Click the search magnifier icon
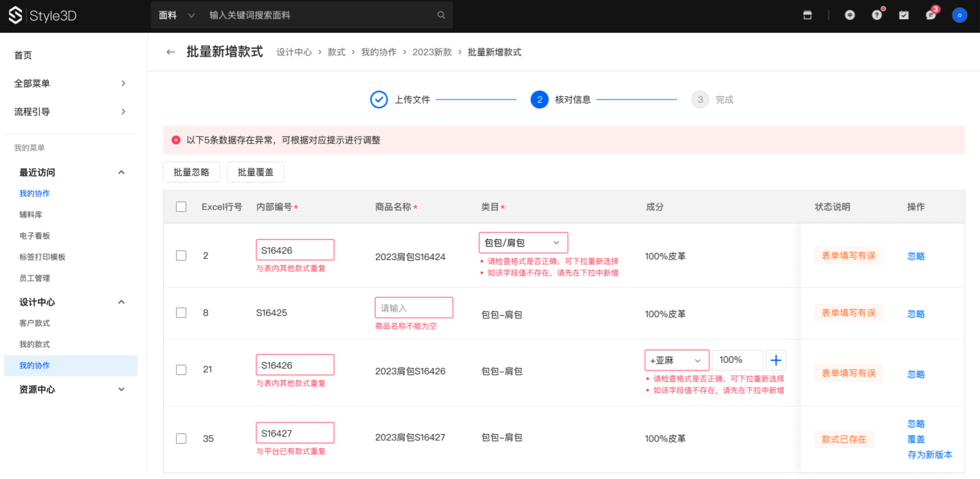This screenshot has height=479, width=980. pyautogui.click(x=441, y=15)
